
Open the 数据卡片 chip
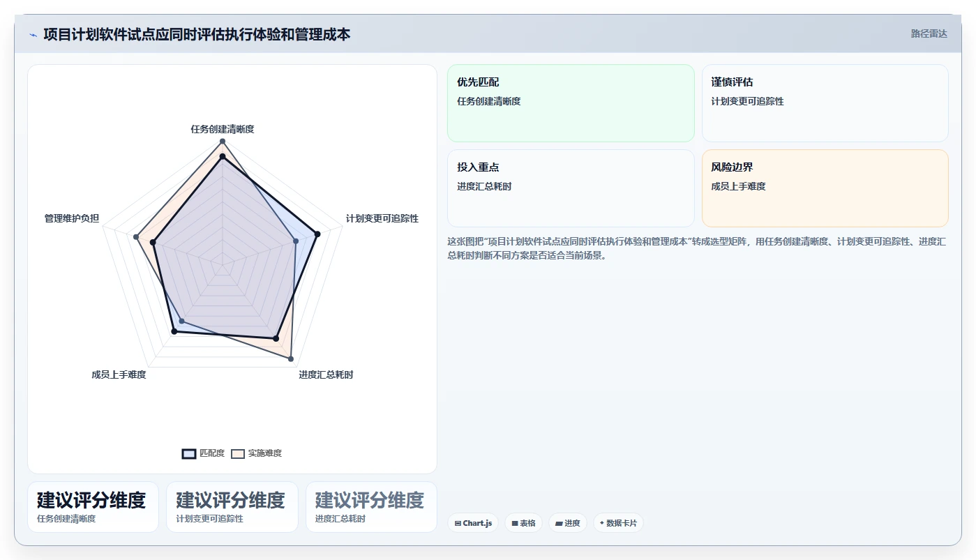coord(618,523)
